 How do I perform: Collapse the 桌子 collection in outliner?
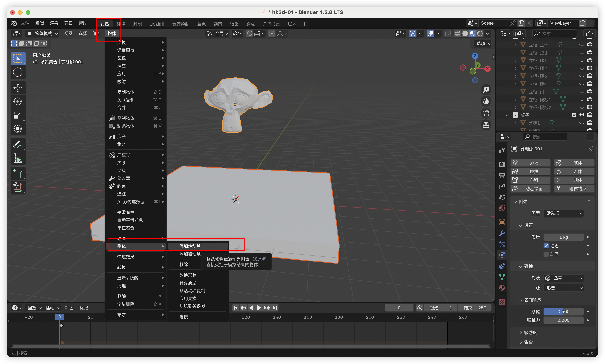507,115
